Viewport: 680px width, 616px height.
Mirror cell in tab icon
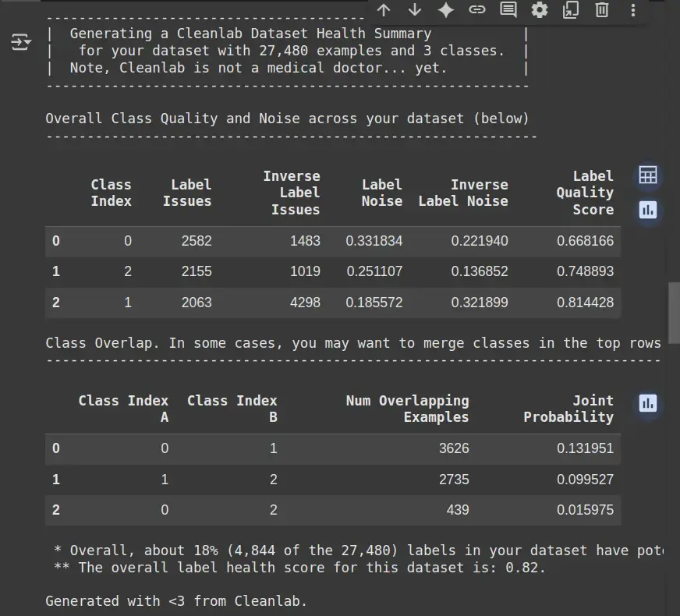pos(571,10)
